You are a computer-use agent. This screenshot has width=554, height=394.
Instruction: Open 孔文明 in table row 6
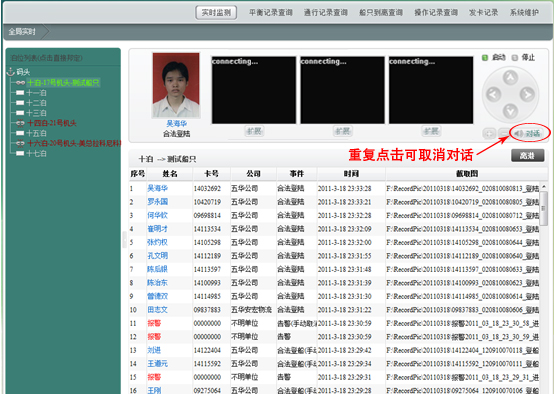[x=158, y=255]
